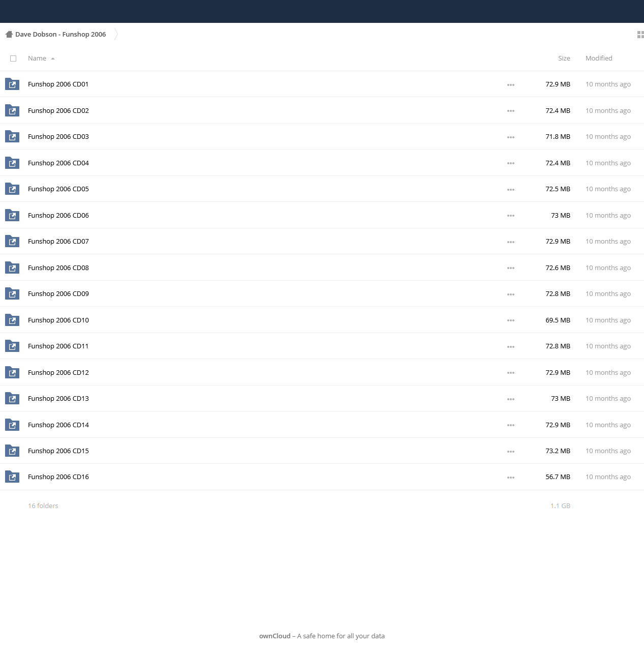Viewport: 644px width, 651px height.
Task: Show the three-dot actions for CD10
Action: (x=511, y=320)
